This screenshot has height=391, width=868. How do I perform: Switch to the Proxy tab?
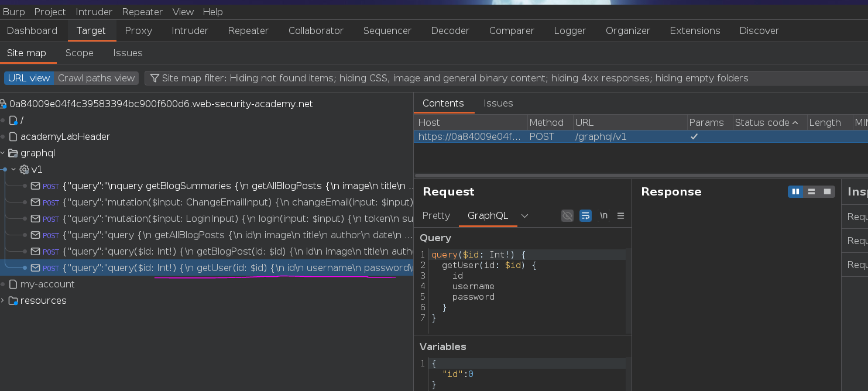(139, 30)
